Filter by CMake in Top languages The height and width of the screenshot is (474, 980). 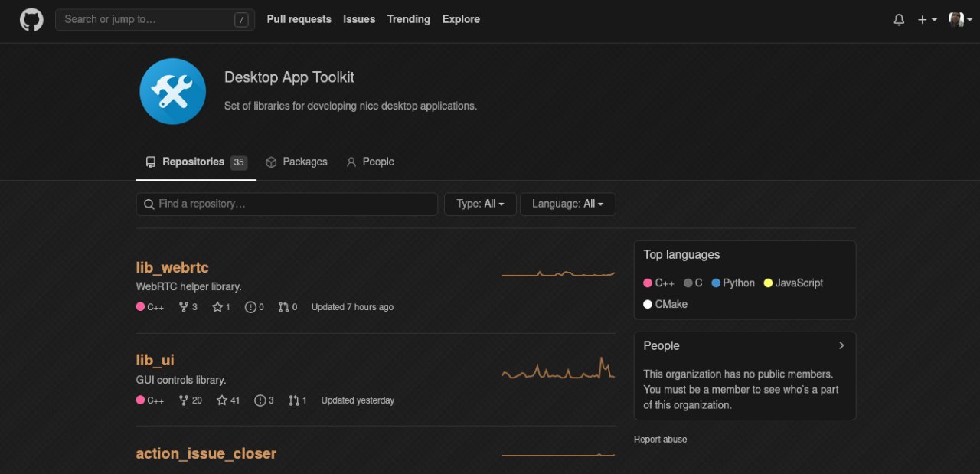point(665,305)
